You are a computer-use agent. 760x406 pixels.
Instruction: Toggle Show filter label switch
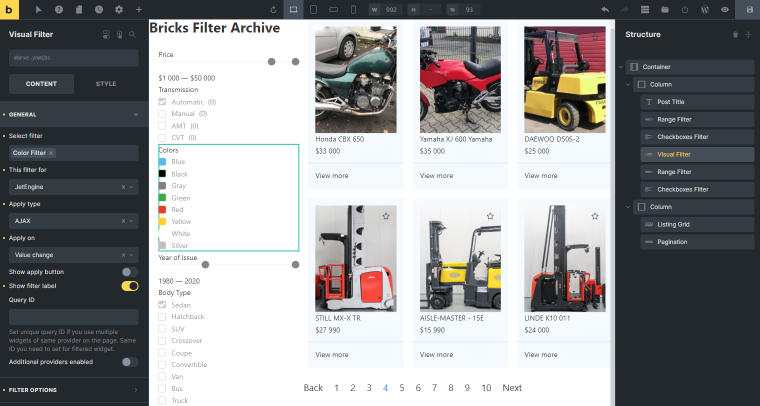pos(129,286)
